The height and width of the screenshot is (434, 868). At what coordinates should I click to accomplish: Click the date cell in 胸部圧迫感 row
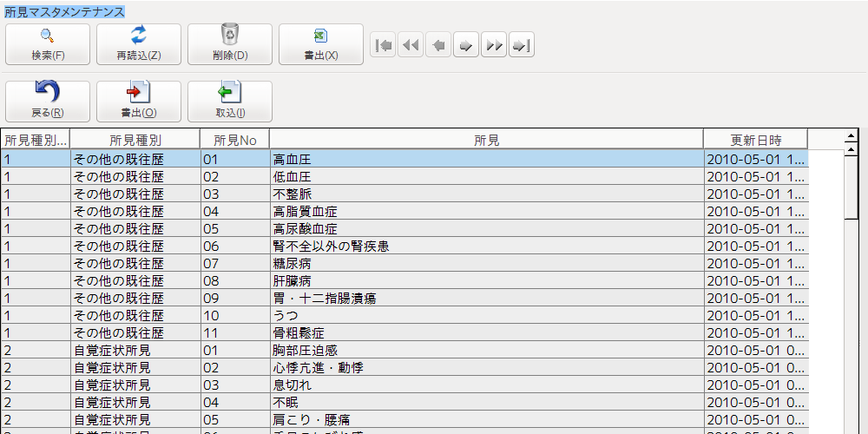pos(756,351)
